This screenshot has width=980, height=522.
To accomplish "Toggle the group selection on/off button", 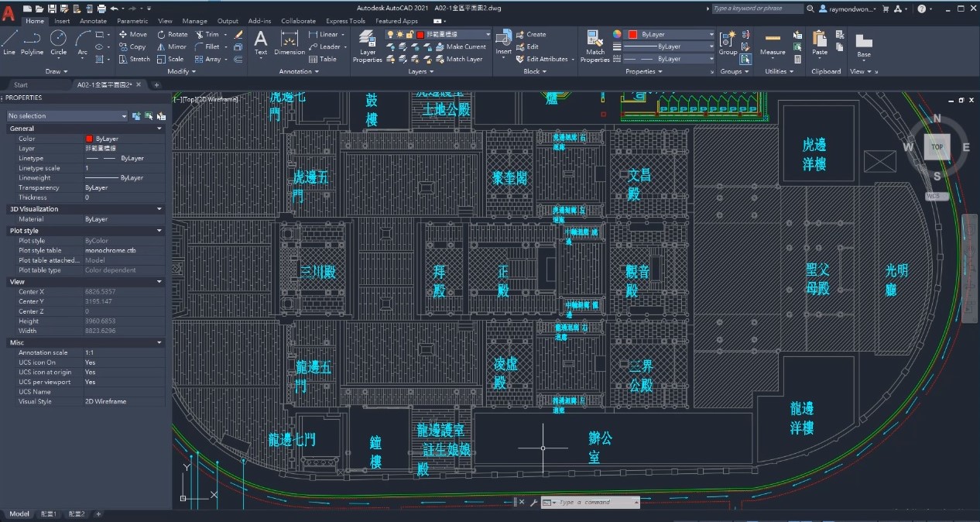I will pos(745,59).
